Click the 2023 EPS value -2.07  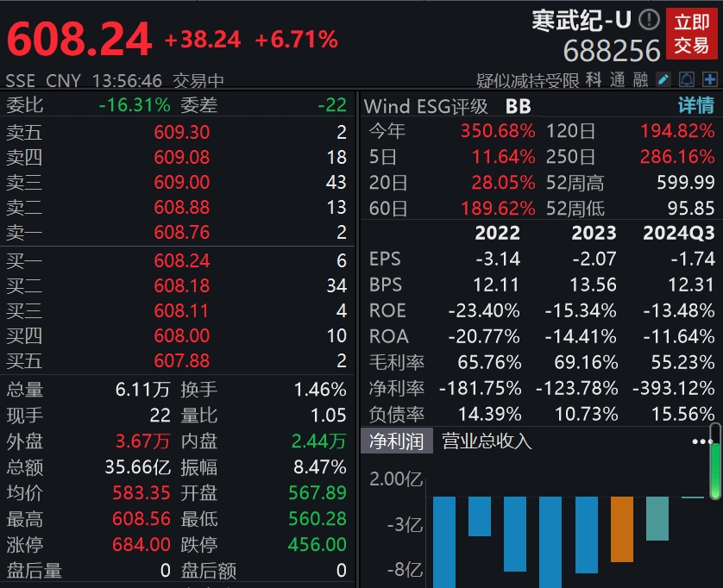pyautogui.click(x=594, y=259)
